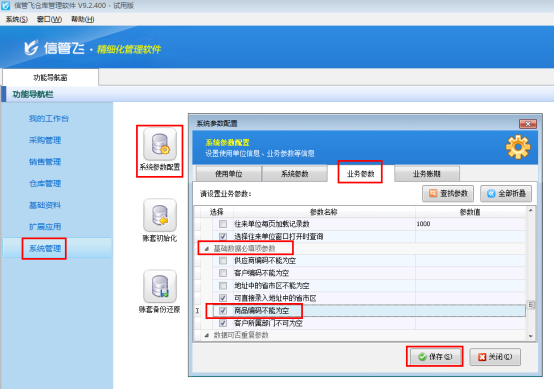This screenshot has height=389, width=554.
Task: Click the application logo in title bar
Action: 6,5
